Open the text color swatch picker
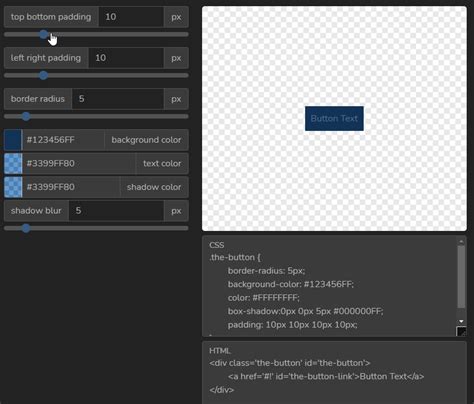Screen dimensions: 474x404 point(13,164)
